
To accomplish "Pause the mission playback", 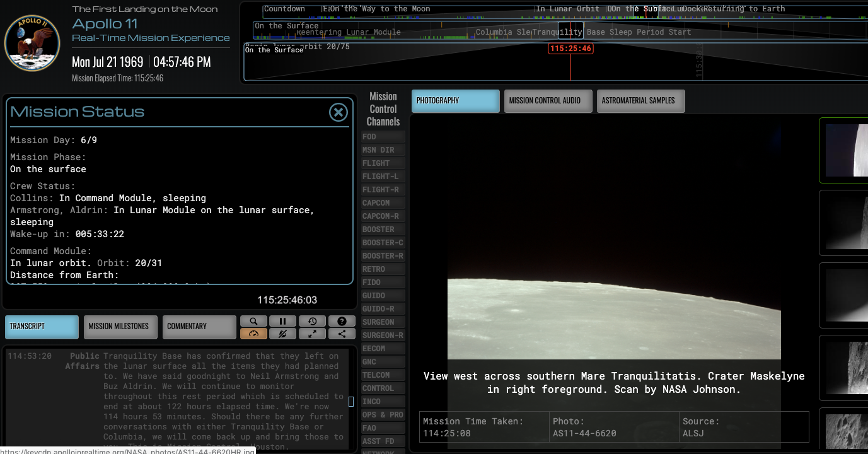I will [x=283, y=321].
